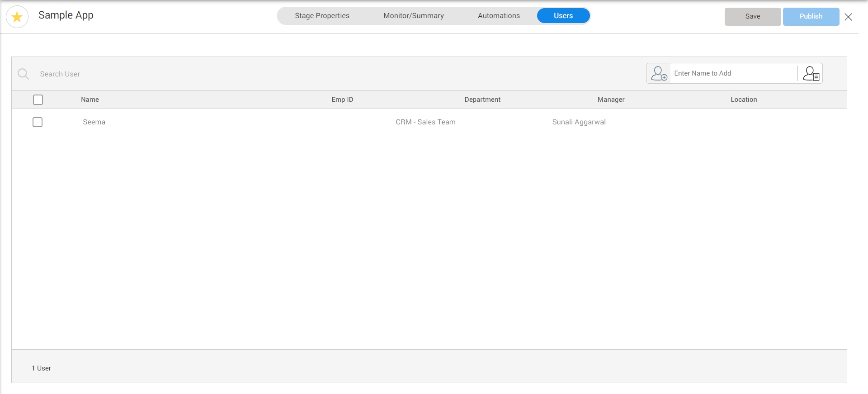
Task: Sort by the Name column header
Action: pyautogui.click(x=90, y=100)
